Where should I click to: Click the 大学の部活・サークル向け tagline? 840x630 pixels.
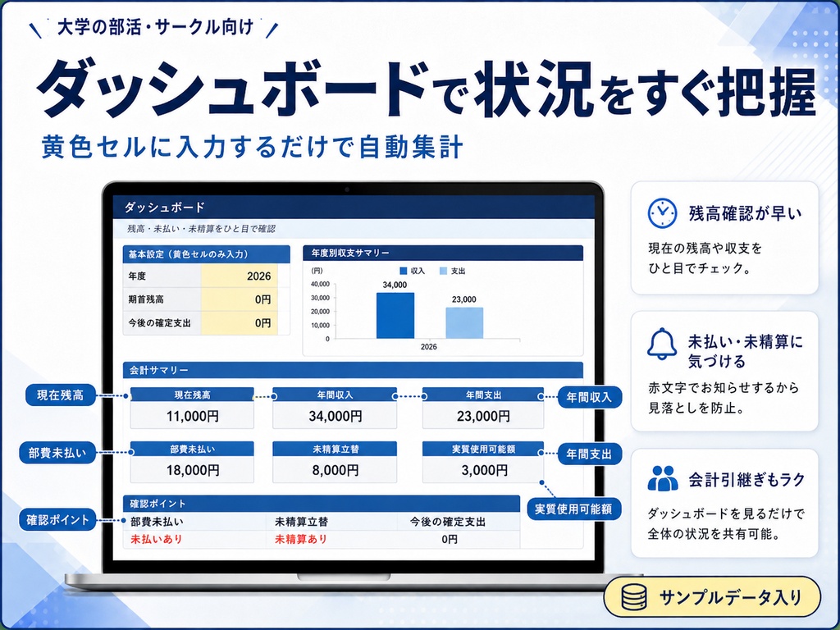[155, 27]
